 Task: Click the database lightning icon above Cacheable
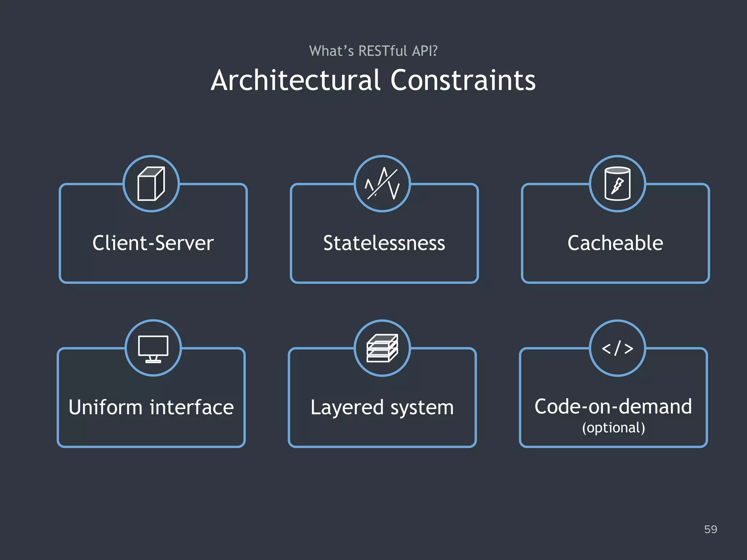click(617, 183)
